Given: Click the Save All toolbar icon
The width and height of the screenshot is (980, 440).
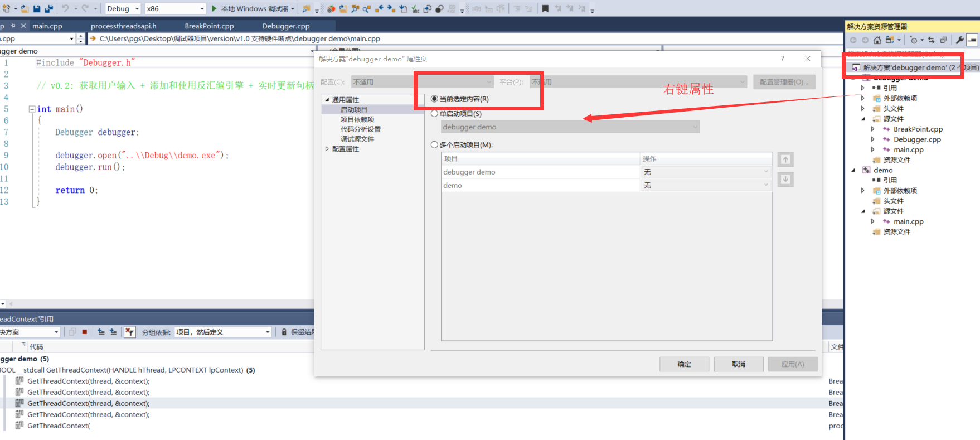Looking at the screenshot, I should pos(49,8).
